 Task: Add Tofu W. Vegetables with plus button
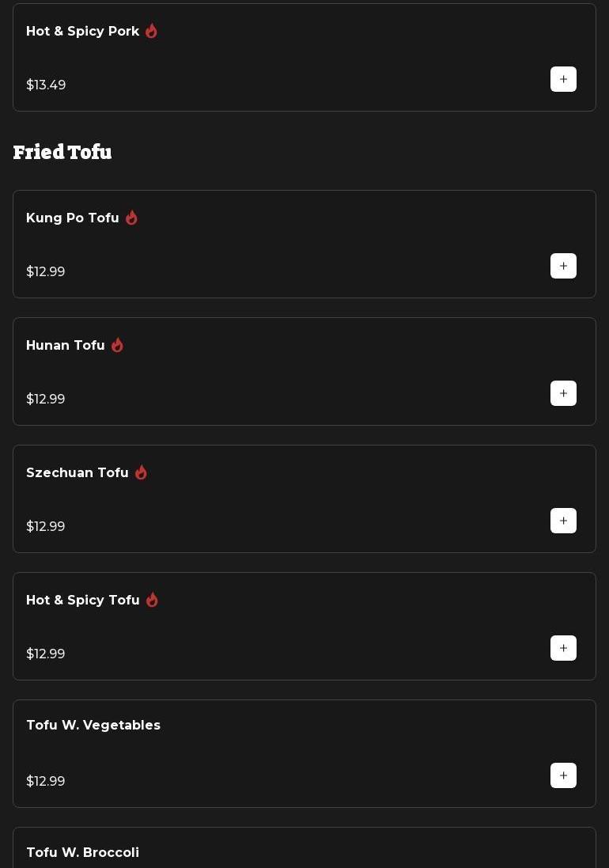pos(563,775)
